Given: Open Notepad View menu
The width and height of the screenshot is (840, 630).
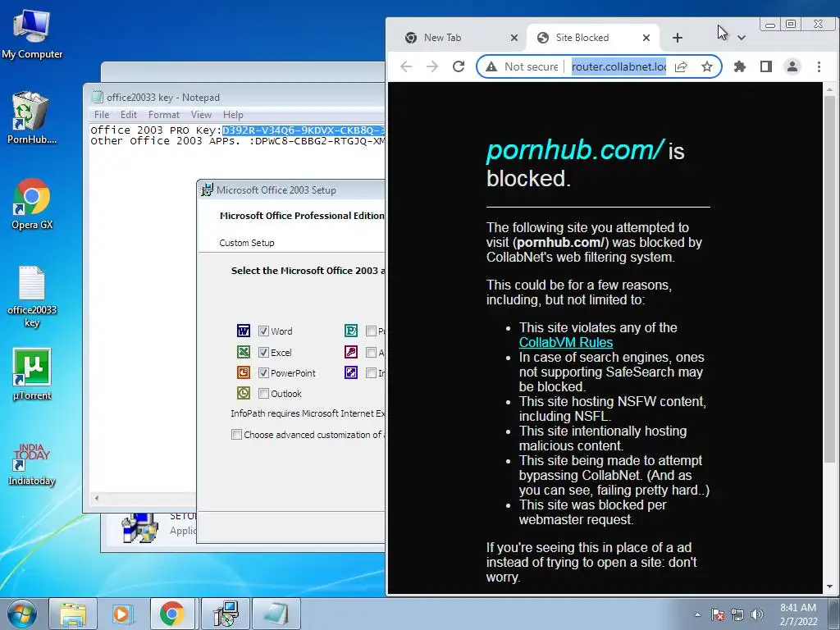Looking at the screenshot, I should coord(201,115).
